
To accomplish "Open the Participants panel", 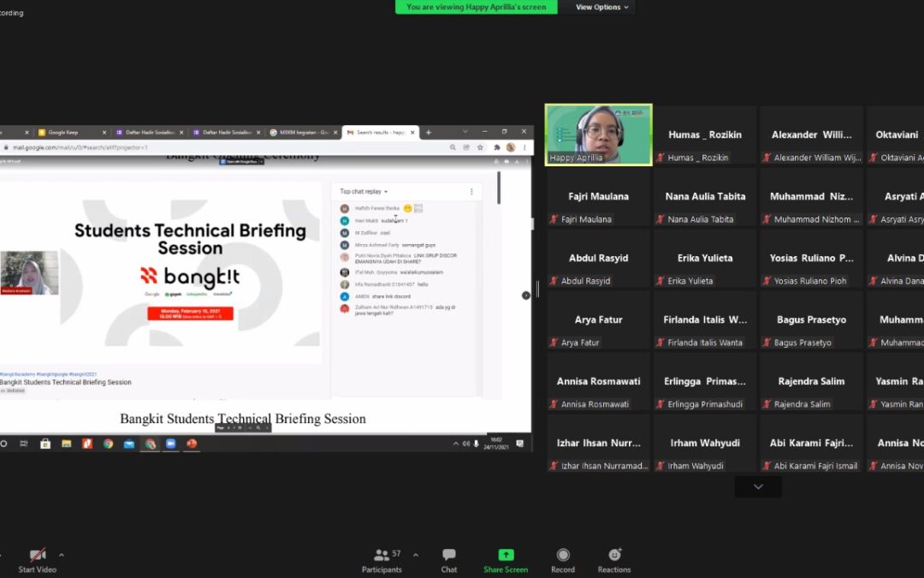I will point(382,561).
